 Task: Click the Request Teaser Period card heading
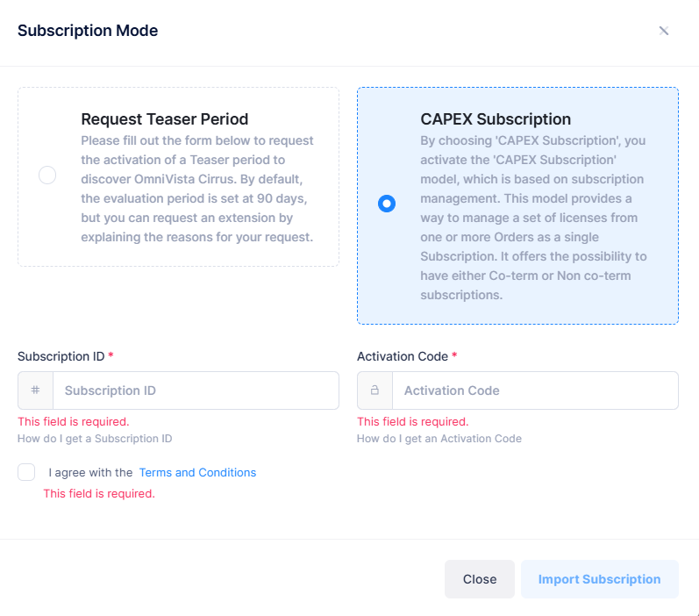pos(165,119)
